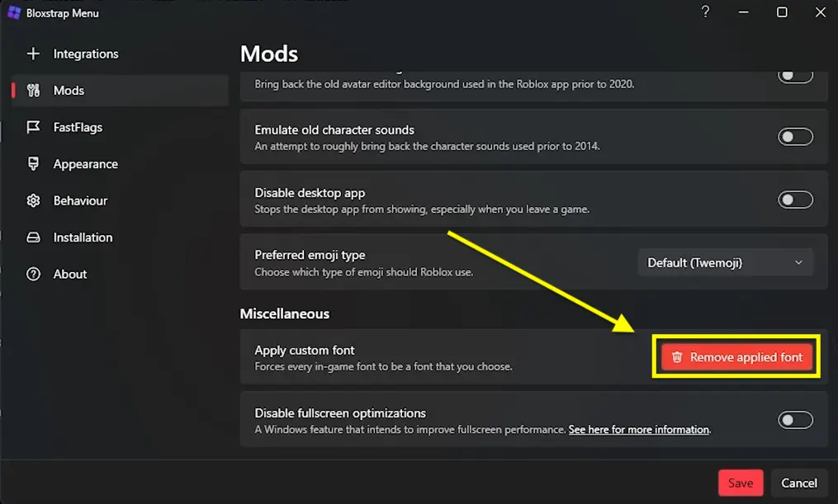Click the Miscellaneous section heading
The height and width of the screenshot is (504, 838).
[285, 314]
